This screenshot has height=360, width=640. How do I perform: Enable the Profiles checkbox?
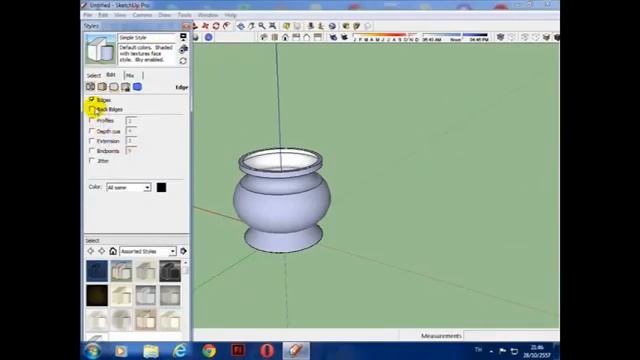click(x=92, y=120)
